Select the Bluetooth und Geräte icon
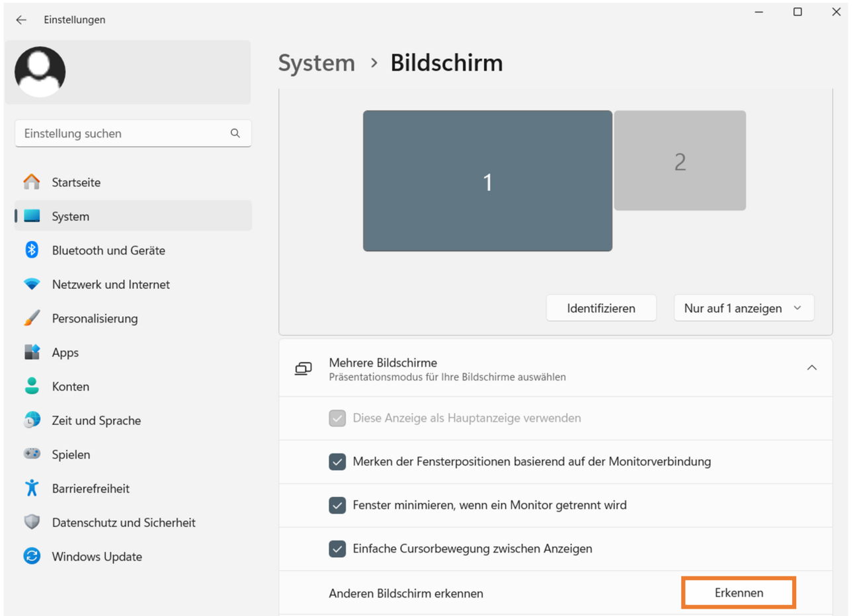 point(32,250)
